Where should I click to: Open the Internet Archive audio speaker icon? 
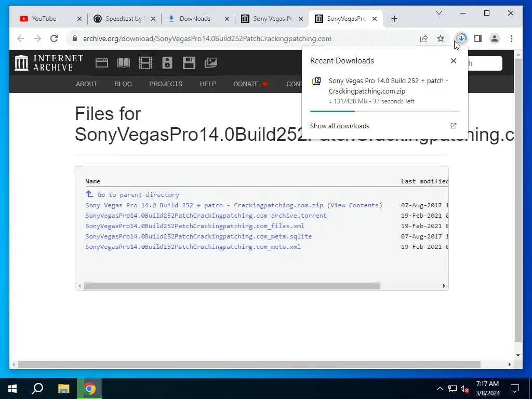pos(167,63)
